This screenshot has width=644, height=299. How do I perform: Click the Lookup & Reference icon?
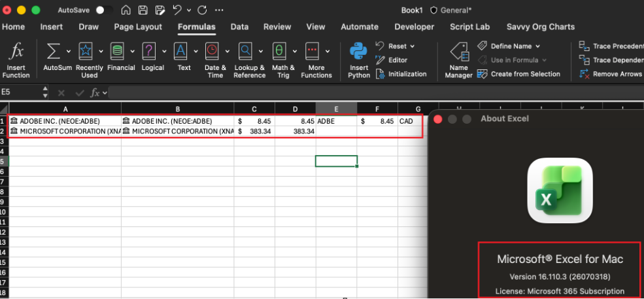pyautogui.click(x=245, y=51)
